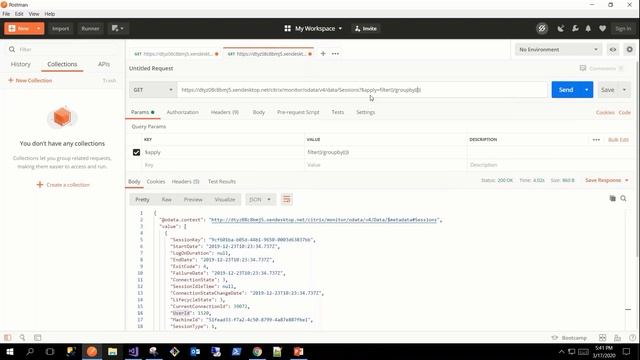Click the empty Key field in params

[x=223, y=165]
